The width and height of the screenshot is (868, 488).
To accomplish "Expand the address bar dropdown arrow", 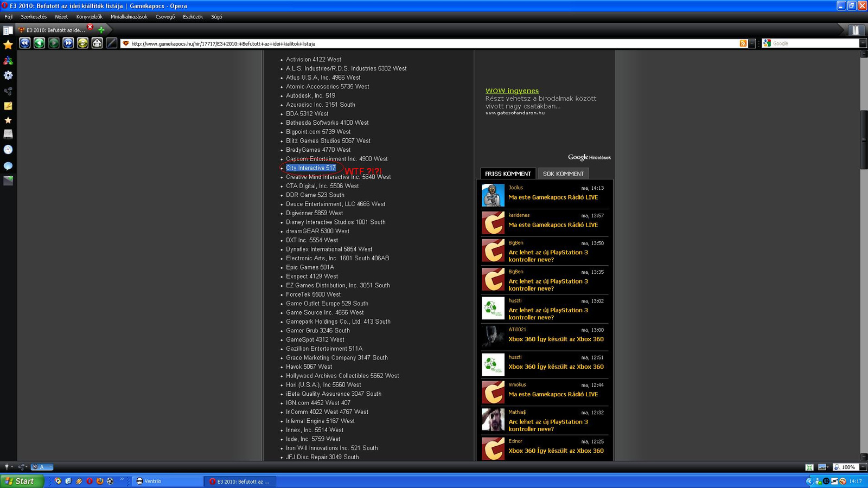I will click(752, 43).
